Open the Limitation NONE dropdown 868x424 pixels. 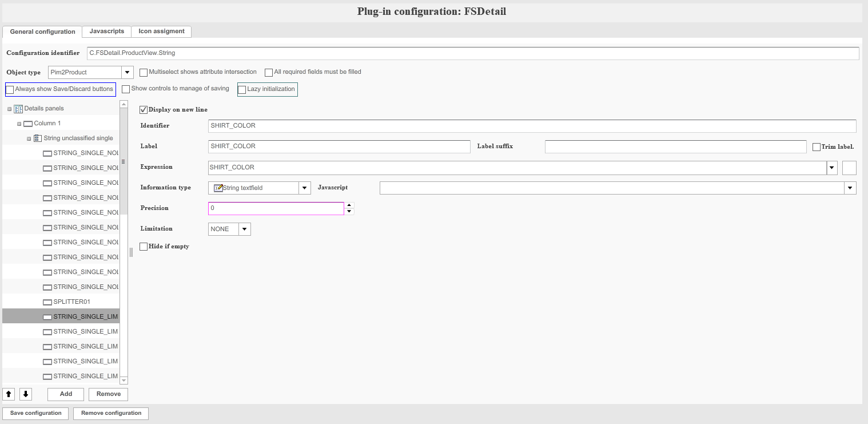click(244, 229)
